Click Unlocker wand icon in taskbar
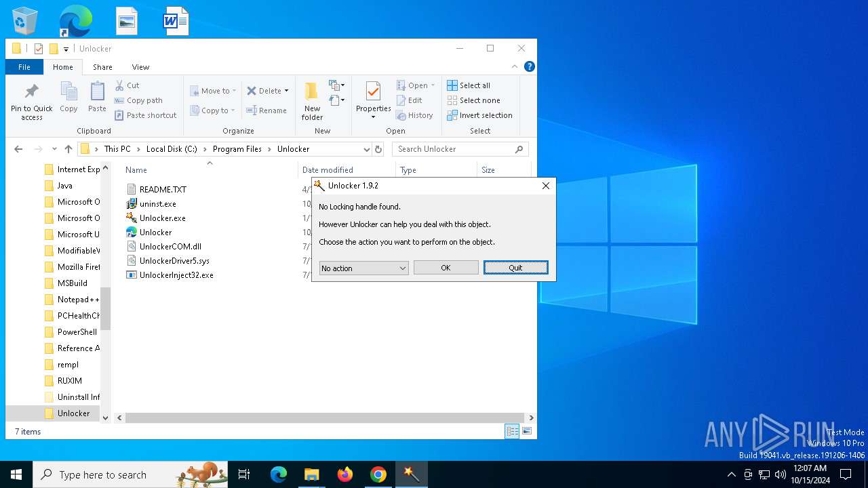 412,474
